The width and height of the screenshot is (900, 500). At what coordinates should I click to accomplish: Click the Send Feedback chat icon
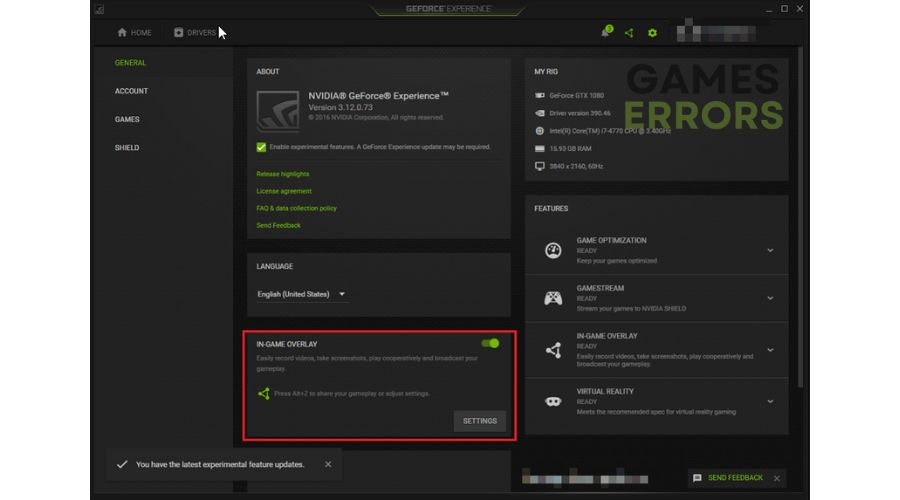click(697, 478)
